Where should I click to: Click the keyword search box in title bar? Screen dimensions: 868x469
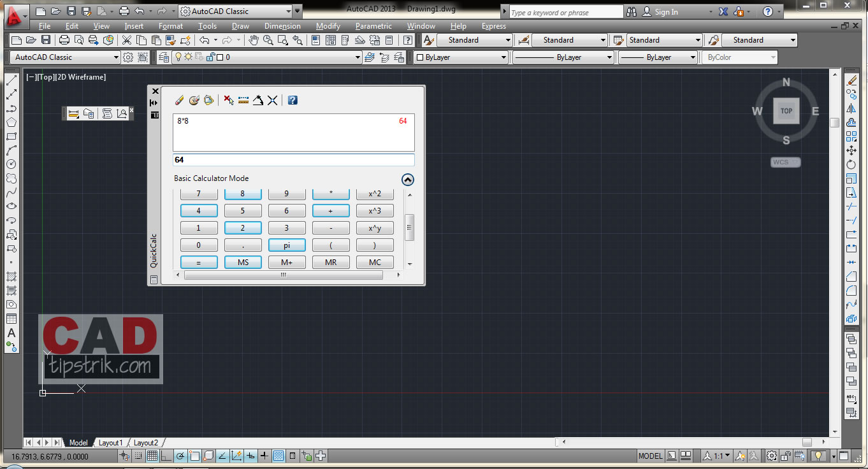566,12
